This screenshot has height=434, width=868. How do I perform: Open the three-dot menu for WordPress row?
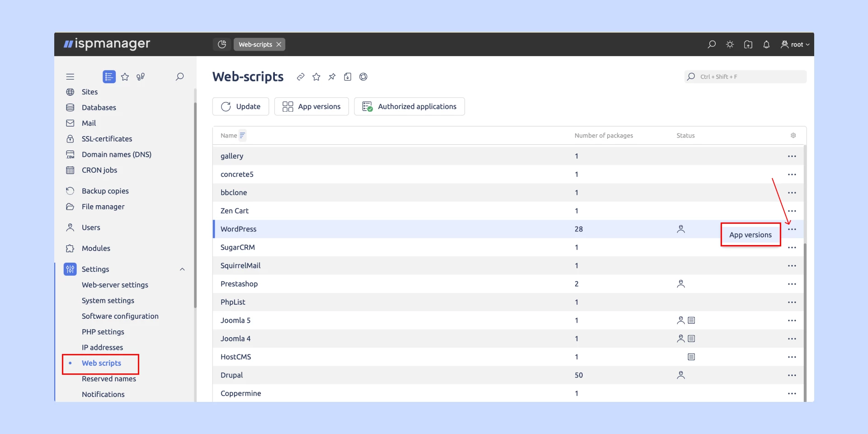(x=792, y=230)
